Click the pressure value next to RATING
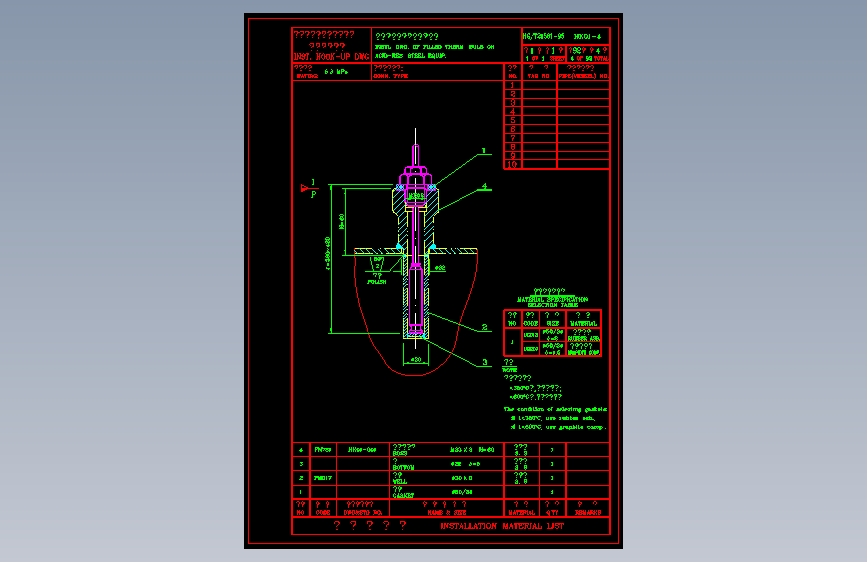Image resolution: width=867 pixels, height=562 pixels. point(336,72)
